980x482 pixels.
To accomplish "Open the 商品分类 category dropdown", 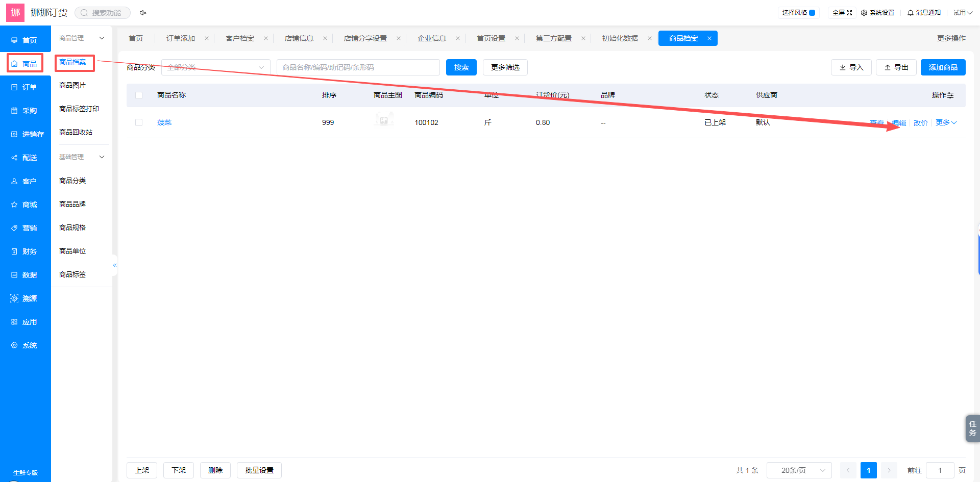I will coord(216,67).
